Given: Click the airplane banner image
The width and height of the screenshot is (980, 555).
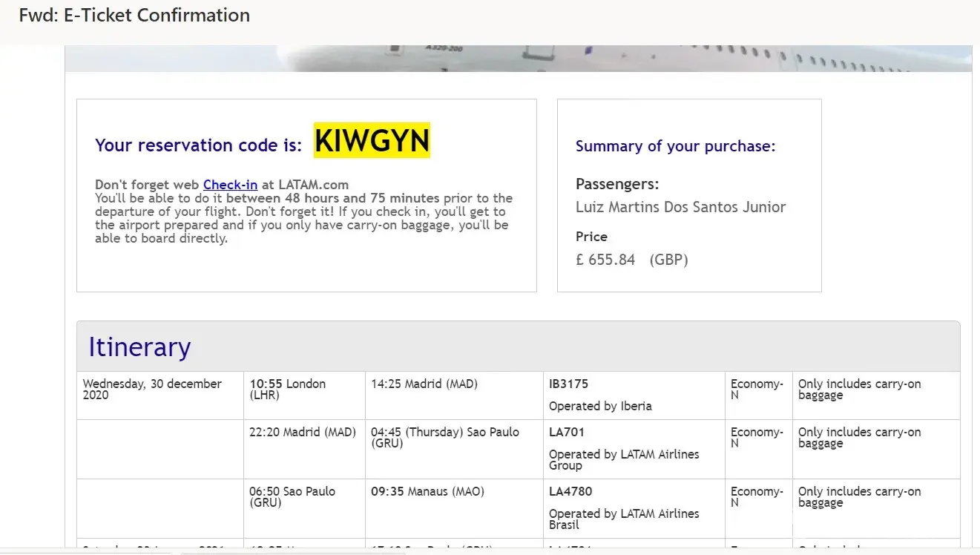Looking at the screenshot, I should pyautogui.click(x=518, y=59).
